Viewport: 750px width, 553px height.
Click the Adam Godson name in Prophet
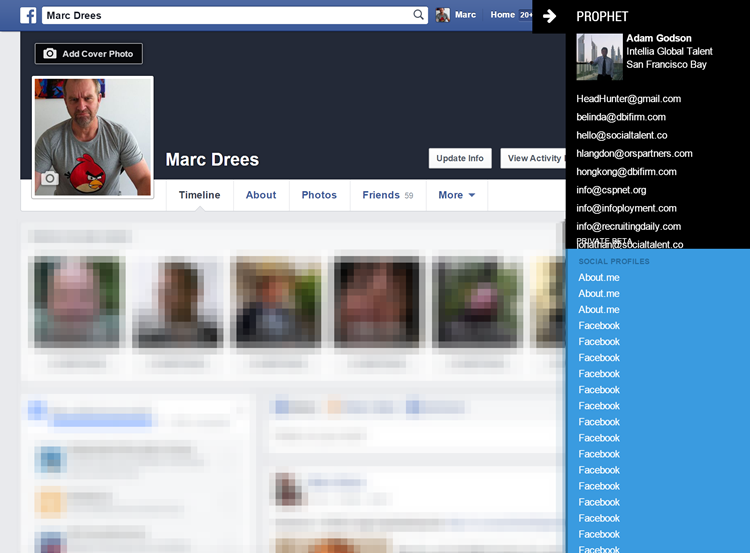tap(659, 38)
